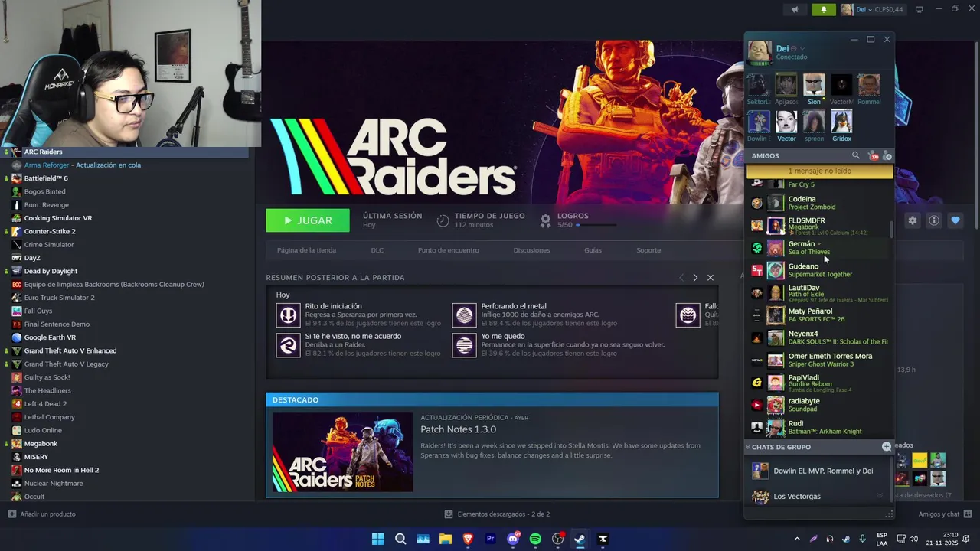Image resolution: width=980 pixels, height=551 pixels.
Task: Select friend Gudeano in friends list
Action: coord(819,270)
